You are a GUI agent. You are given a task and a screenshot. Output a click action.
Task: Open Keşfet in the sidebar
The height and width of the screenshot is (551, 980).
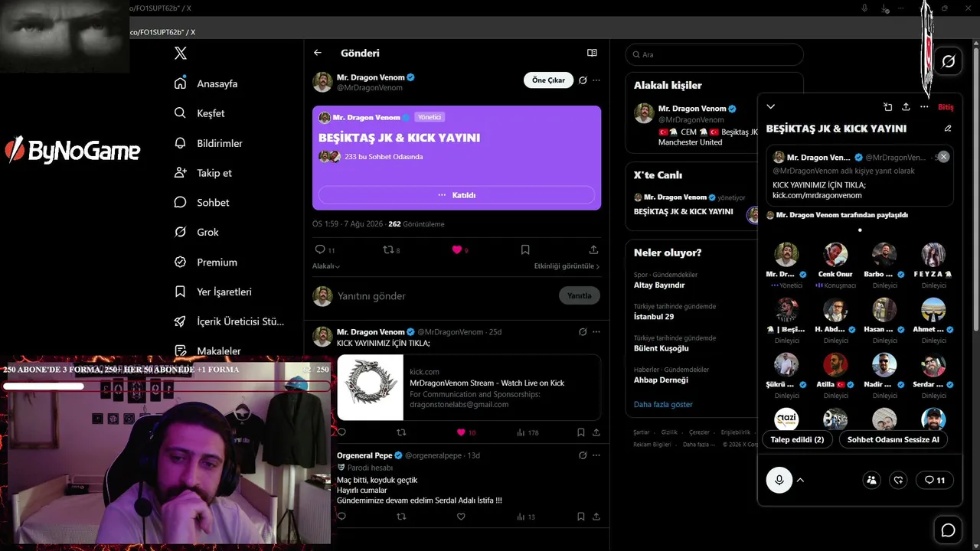(201, 113)
